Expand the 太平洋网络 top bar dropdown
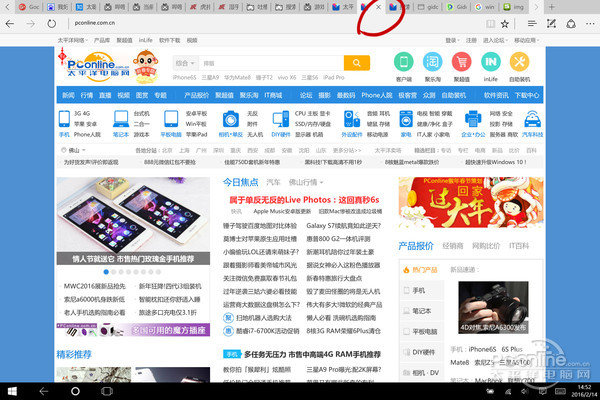Screen dimensions: 600x400 coord(73,40)
